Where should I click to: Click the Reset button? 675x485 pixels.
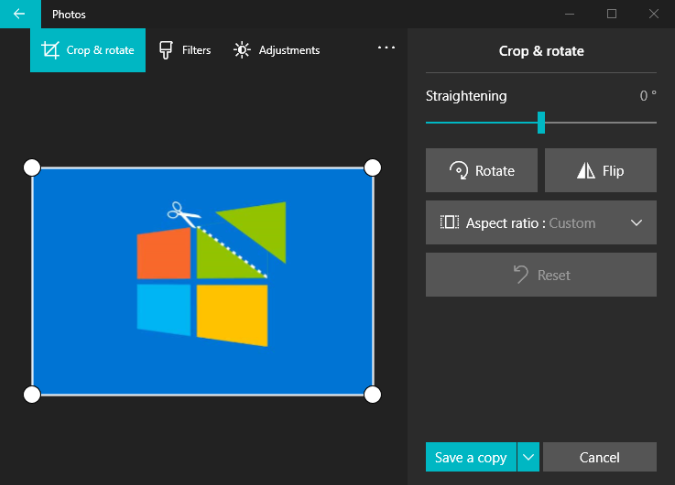coord(541,275)
